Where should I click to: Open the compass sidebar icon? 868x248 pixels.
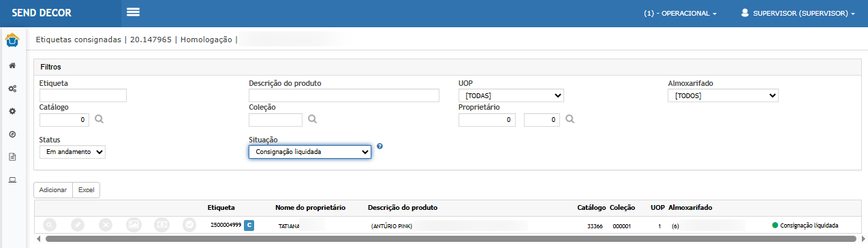[x=12, y=134]
